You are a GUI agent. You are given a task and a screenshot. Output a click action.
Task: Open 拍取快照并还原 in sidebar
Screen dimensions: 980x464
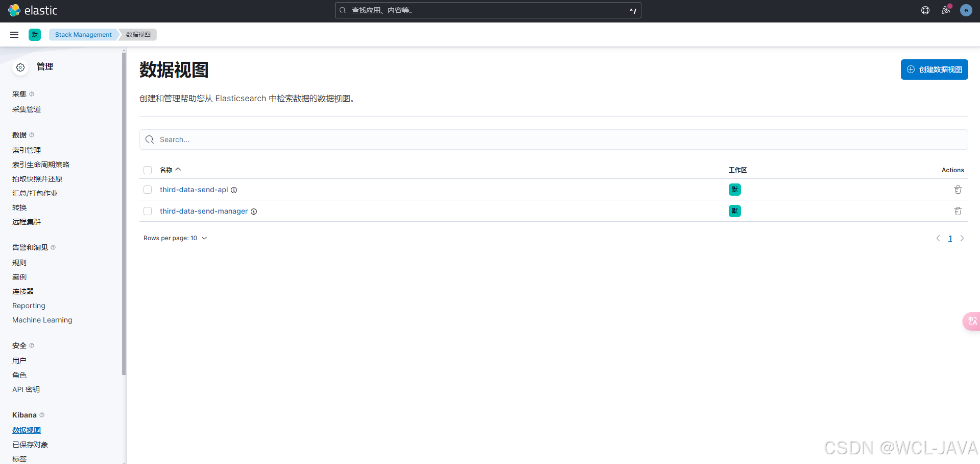[x=37, y=179]
